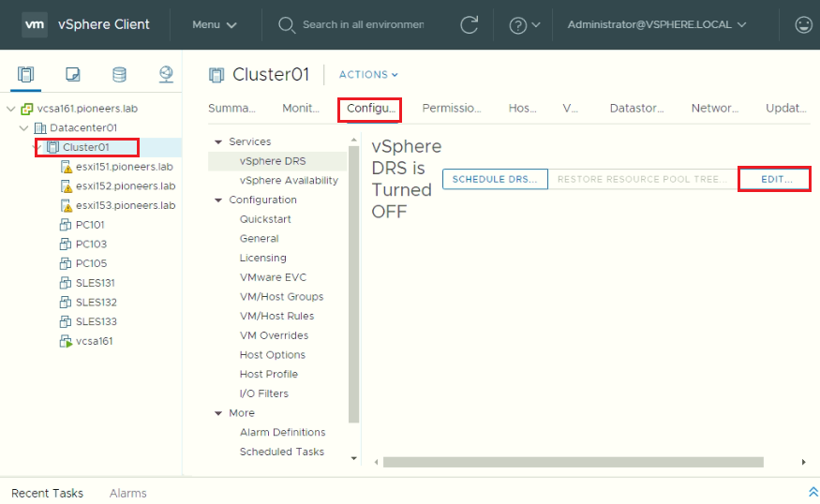Open the help question mark menu
820x504 pixels.
(x=525, y=25)
